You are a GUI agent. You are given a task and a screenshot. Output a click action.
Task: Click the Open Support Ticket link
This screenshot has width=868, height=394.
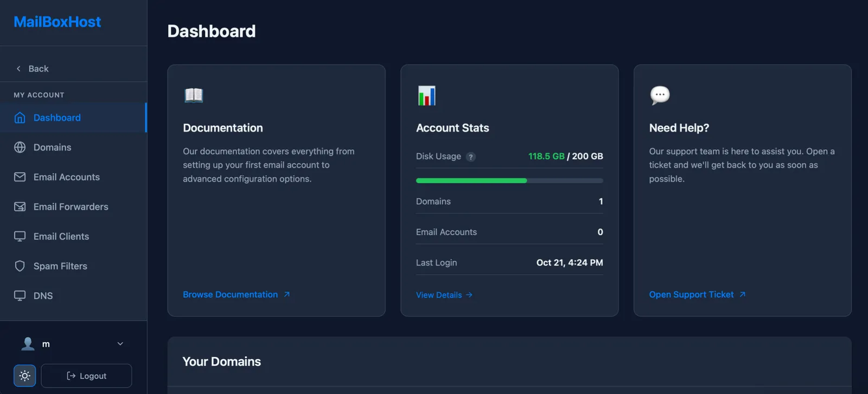point(697,294)
